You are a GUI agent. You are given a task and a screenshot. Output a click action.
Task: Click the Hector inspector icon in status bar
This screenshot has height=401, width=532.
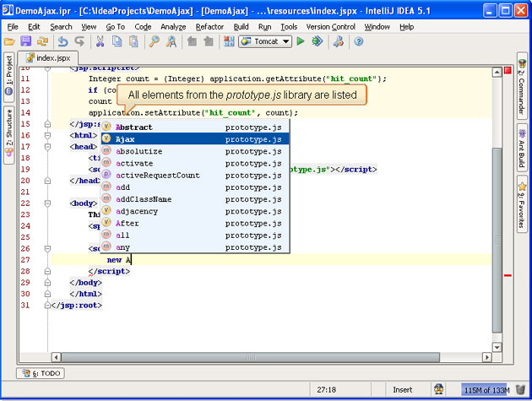click(440, 389)
